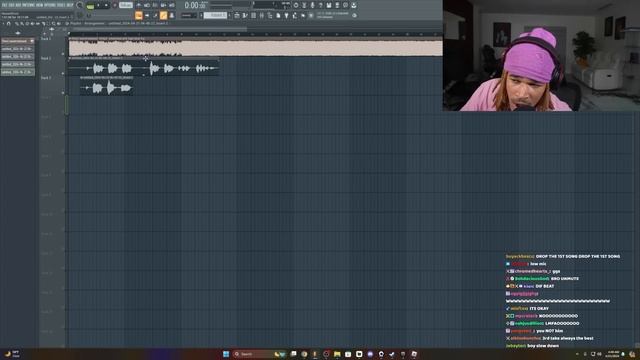Select the fourth untitled_2024 clip in the picker

[18, 72]
